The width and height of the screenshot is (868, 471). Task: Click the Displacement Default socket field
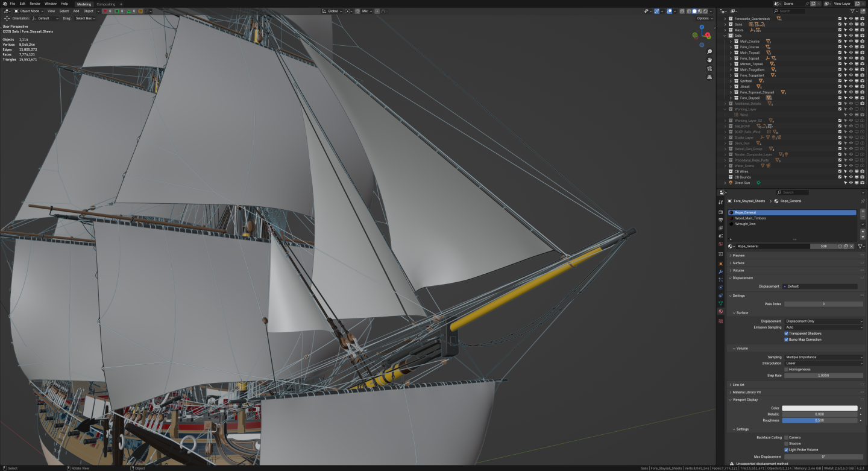tap(820, 286)
